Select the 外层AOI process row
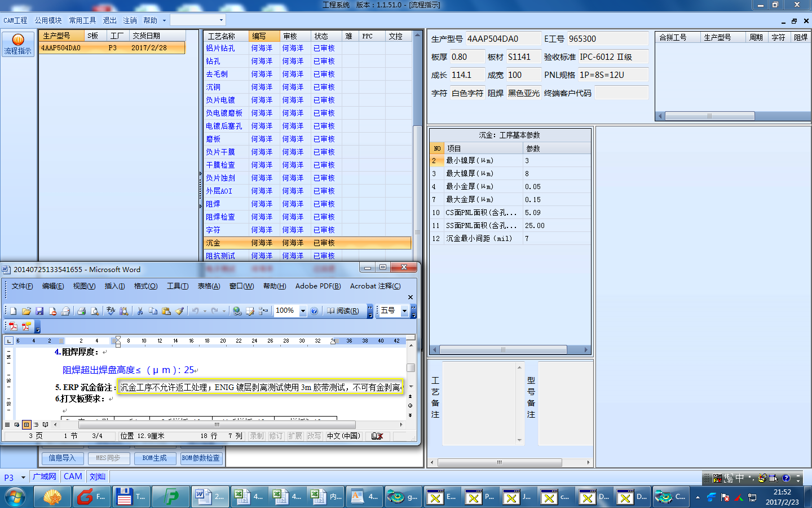The image size is (812, 508). point(308,191)
